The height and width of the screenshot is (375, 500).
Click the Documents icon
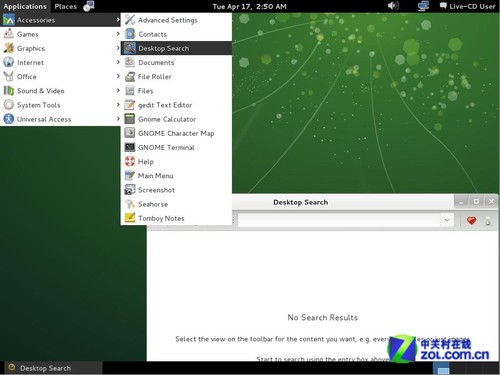130,62
